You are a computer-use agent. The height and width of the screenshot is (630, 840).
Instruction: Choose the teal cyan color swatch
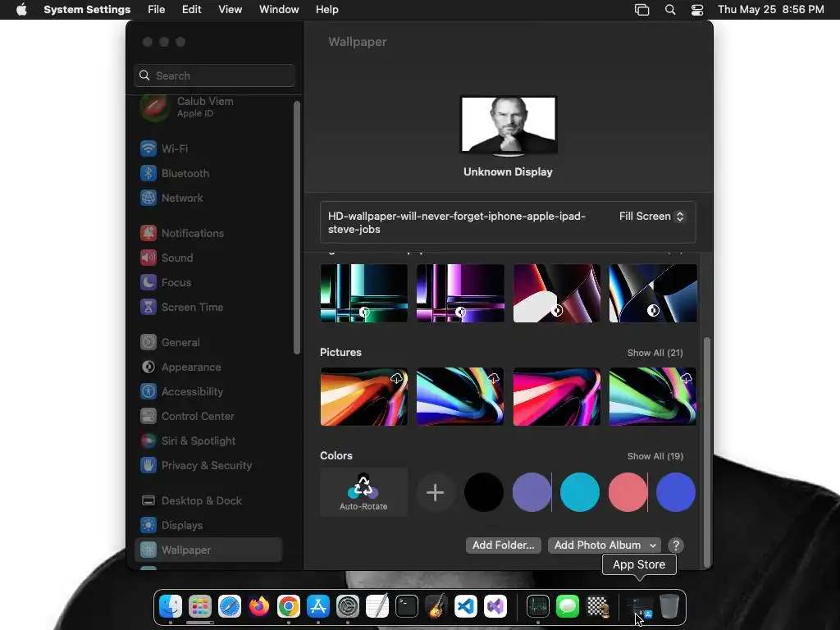(580, 492)
